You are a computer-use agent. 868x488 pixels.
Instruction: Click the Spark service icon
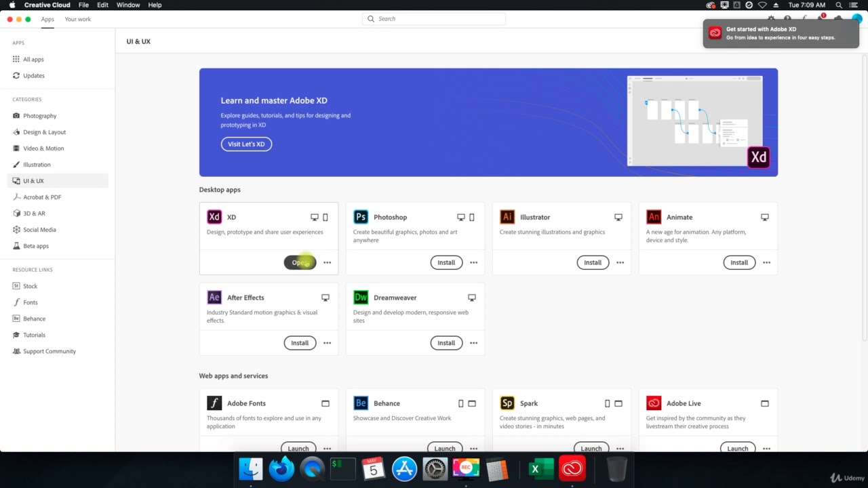[507, 403]
